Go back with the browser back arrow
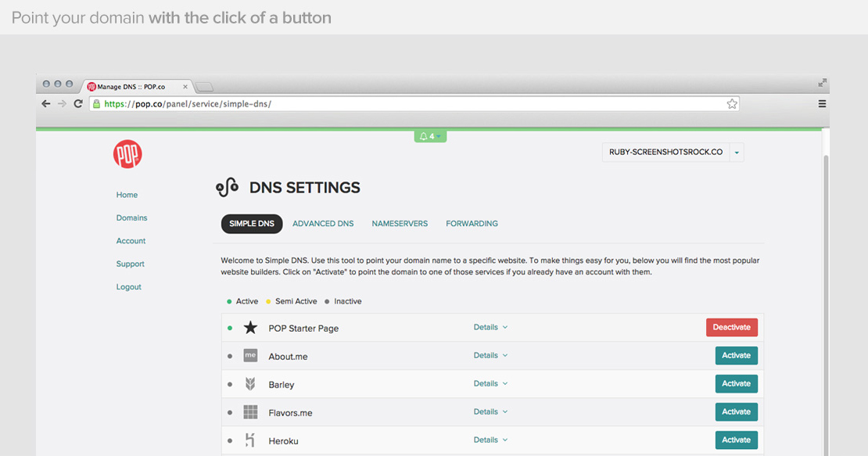This screenshot has height=456, width=868. [x=46, y=103]
